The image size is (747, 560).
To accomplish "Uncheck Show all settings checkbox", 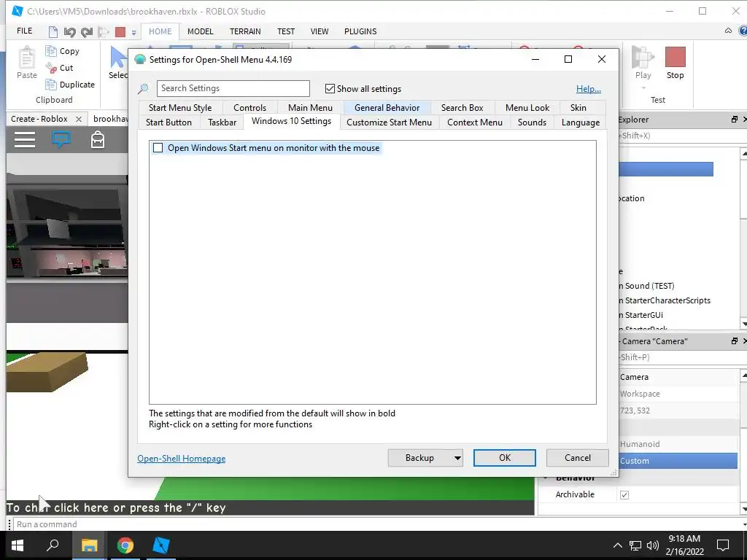I will pos(330,88).
